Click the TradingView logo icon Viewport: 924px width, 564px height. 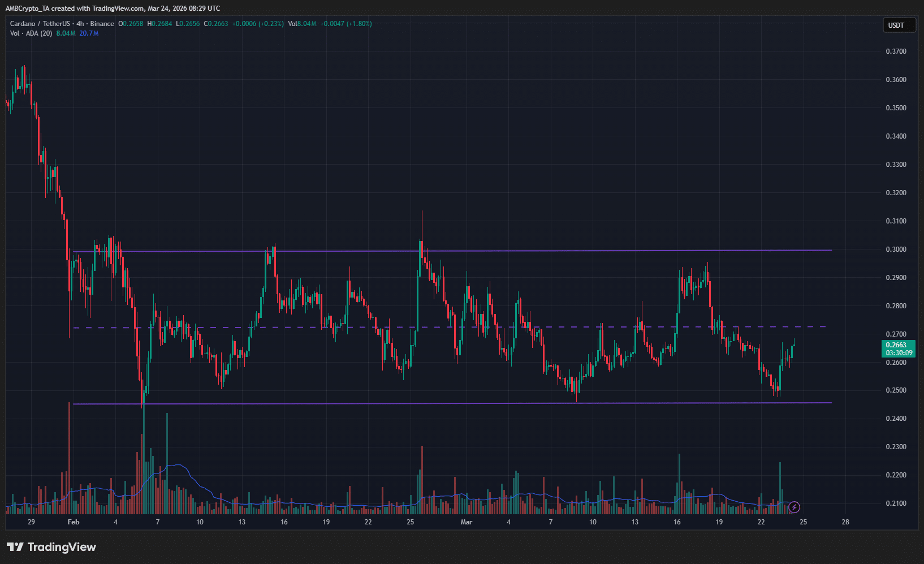click(15, 547)
